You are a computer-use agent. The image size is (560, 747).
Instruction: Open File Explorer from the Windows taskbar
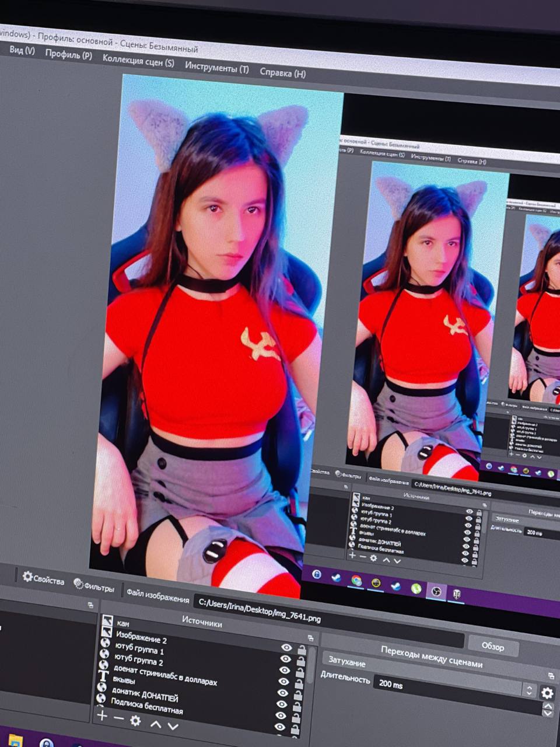click(16, 740)
